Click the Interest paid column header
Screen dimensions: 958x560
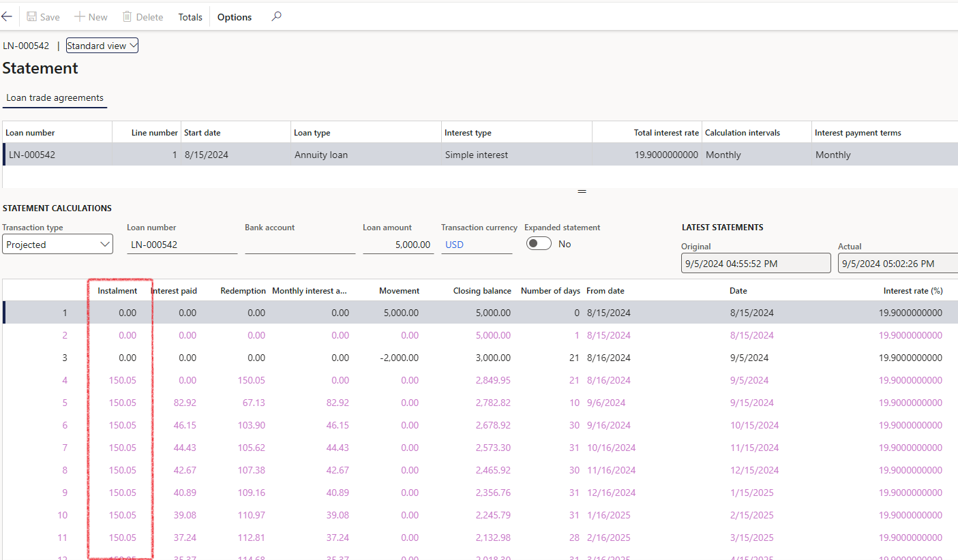pyautogui.click(x=174, y=291)
